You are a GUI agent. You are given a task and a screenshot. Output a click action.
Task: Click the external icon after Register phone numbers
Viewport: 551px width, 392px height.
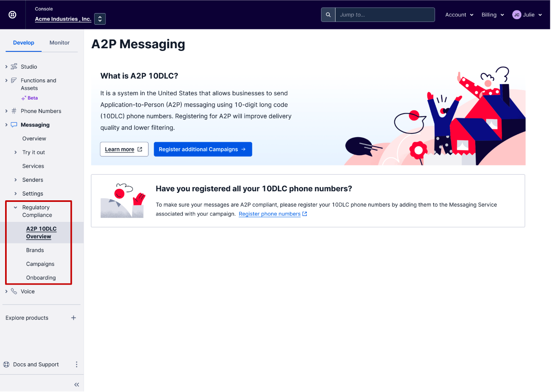pos(305,214)
